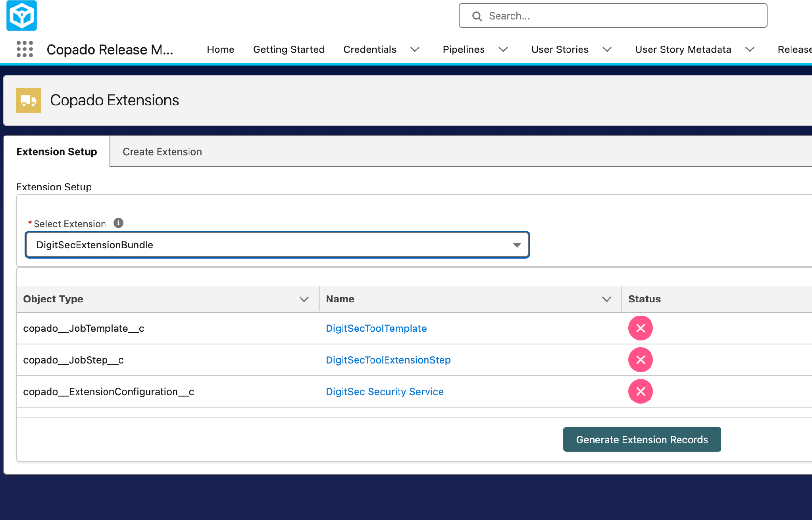Switch to the Create Extension tab
This screenshot has height=520, width=812.
pos(162,152)
